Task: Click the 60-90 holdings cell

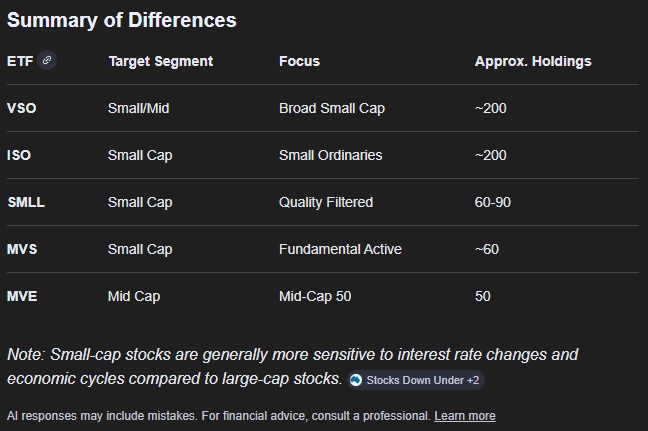Action: tap(493, 202)
